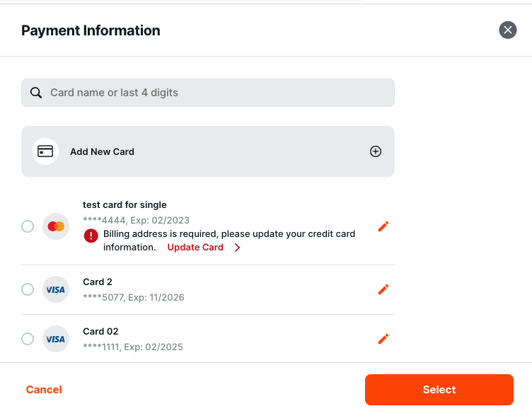Click the Visa logo next to Card 2
This screenshot has height=411, width=532.
point(56,289)
